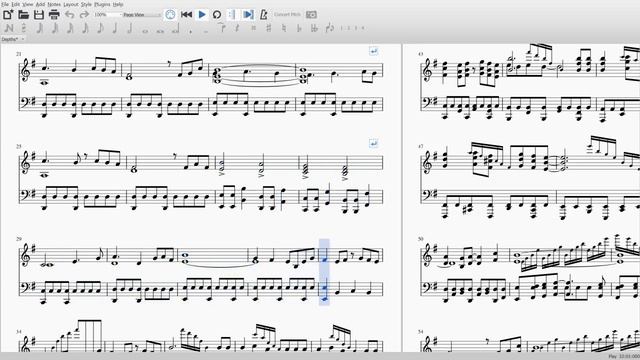
Task: Toggle MIDI input button
Action: click(x=170, y=15)
